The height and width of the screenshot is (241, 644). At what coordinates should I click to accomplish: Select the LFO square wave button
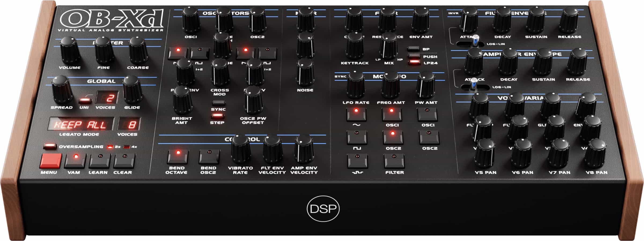click(357, 137)
